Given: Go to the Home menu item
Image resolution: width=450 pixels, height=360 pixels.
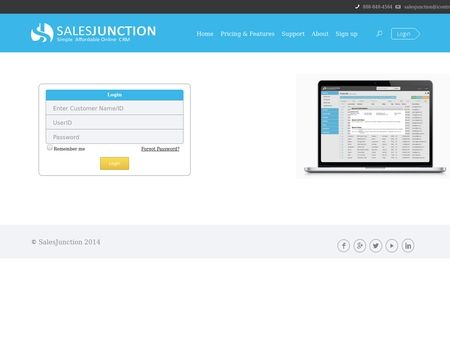Looking at the screenshot, I should (x=205, y=34).
